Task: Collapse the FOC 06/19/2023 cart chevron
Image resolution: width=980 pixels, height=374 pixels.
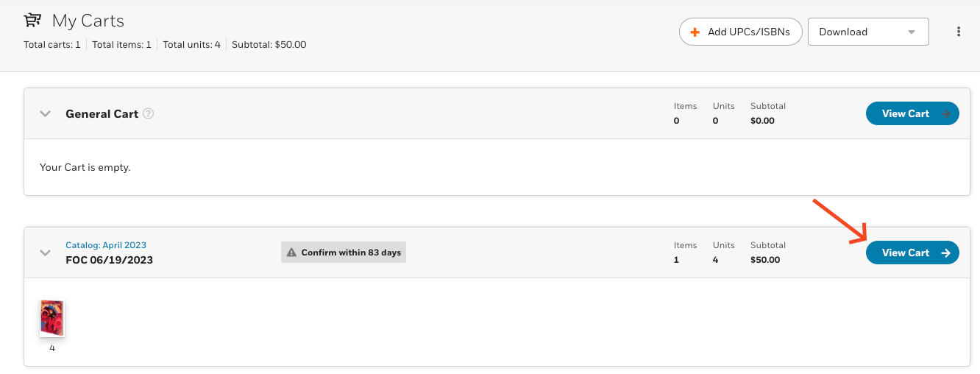Action: [45, 253]
